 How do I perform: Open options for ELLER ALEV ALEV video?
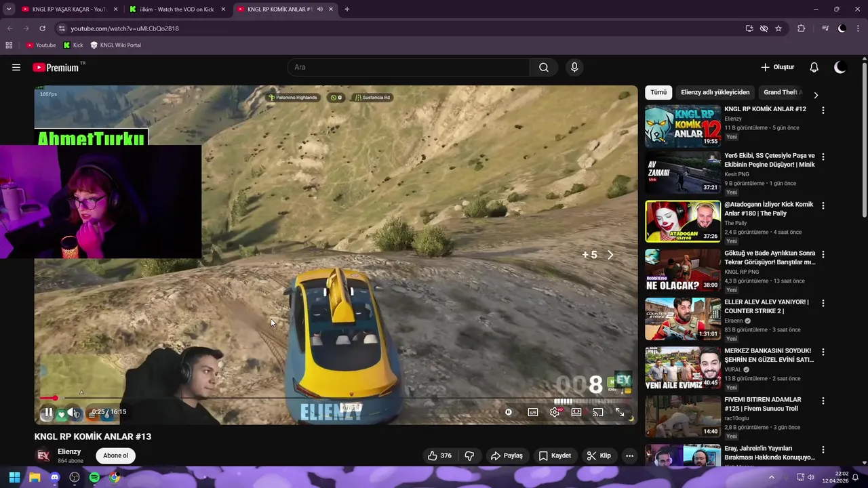(823, 303)
